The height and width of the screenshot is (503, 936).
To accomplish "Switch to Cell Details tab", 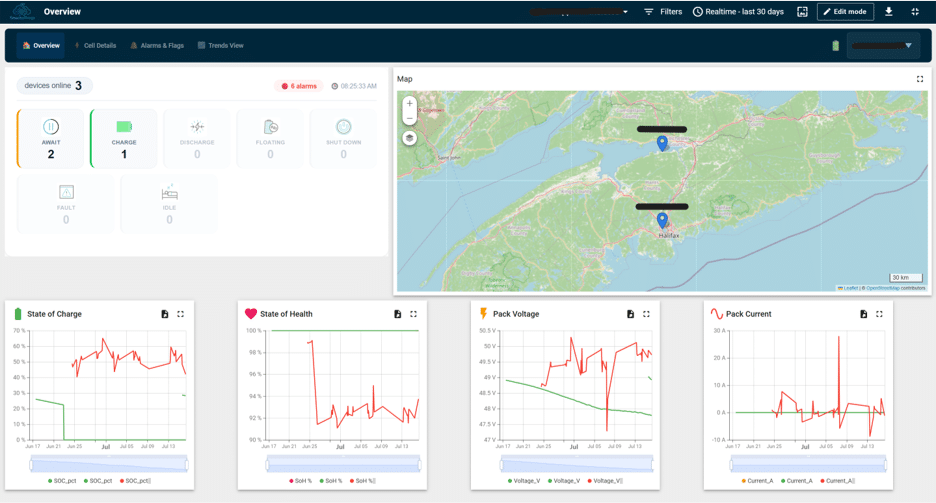I will pos(95,45).
